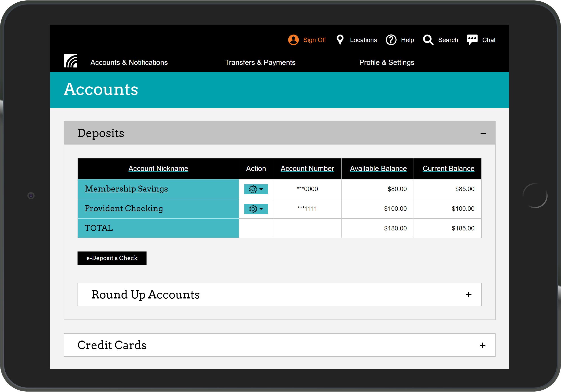Sort by the Current Balance column header
This screenshot has height=392, width=561.
(448, 168)
